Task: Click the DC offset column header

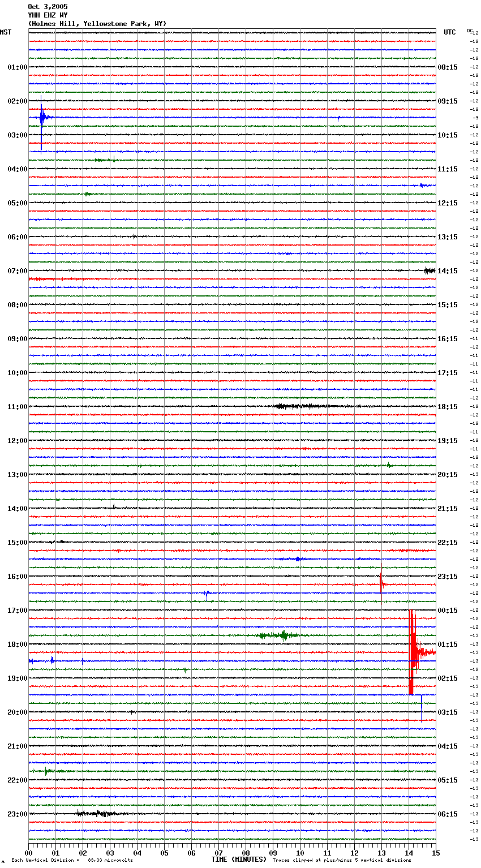Action: [470, 31]
